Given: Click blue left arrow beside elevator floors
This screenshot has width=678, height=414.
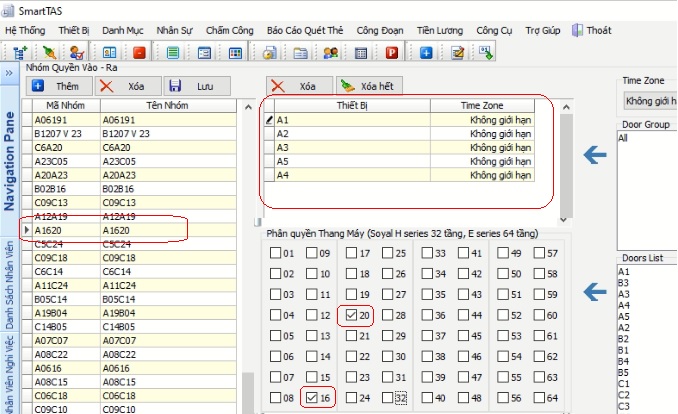Looking at the screenshot, I should [x=596, y=291].
